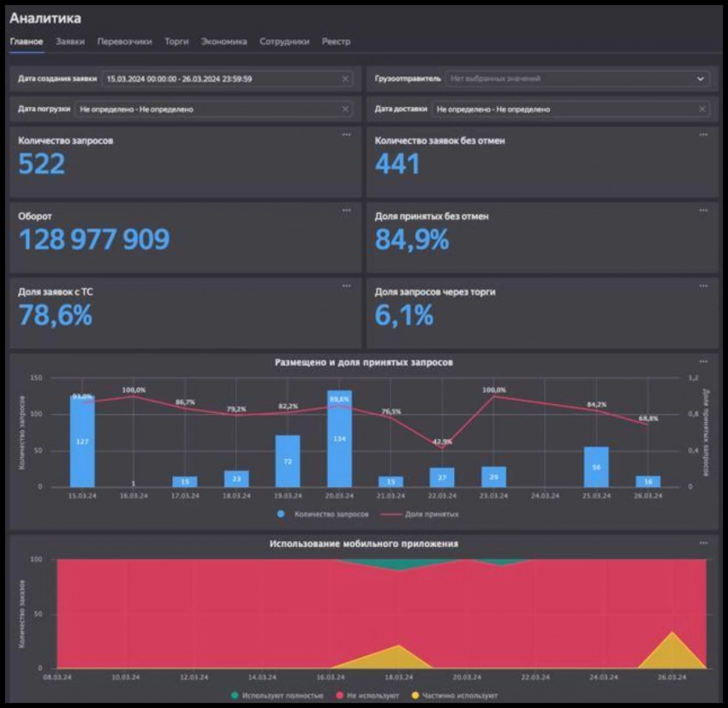728x708 pixels.
Task: Click the 20.03.24 bar showing 134
Action: pos(339,439)
